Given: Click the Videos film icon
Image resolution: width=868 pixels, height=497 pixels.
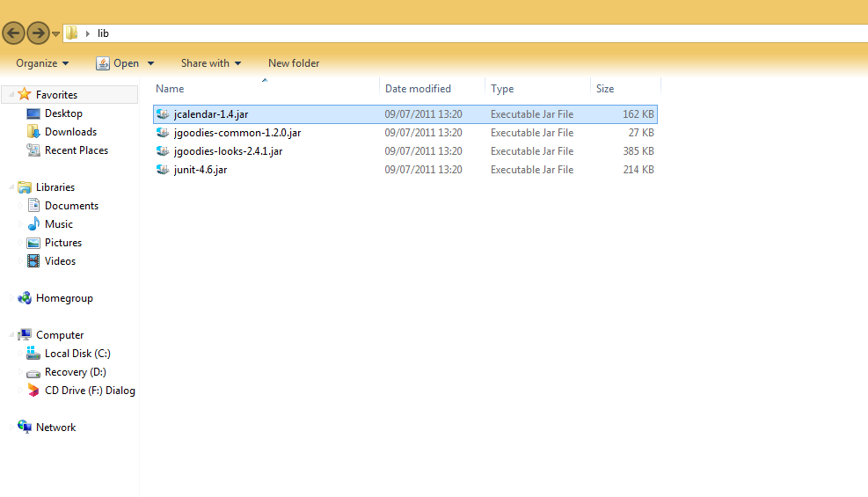Looking at the screenshot, I should pyautogui.click(x=33, y=260).
